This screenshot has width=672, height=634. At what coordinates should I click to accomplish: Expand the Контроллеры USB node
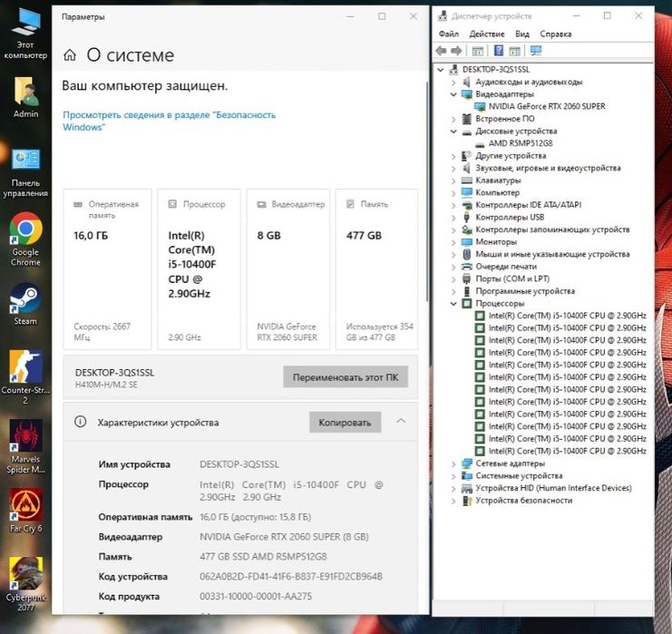click(453, 218)
